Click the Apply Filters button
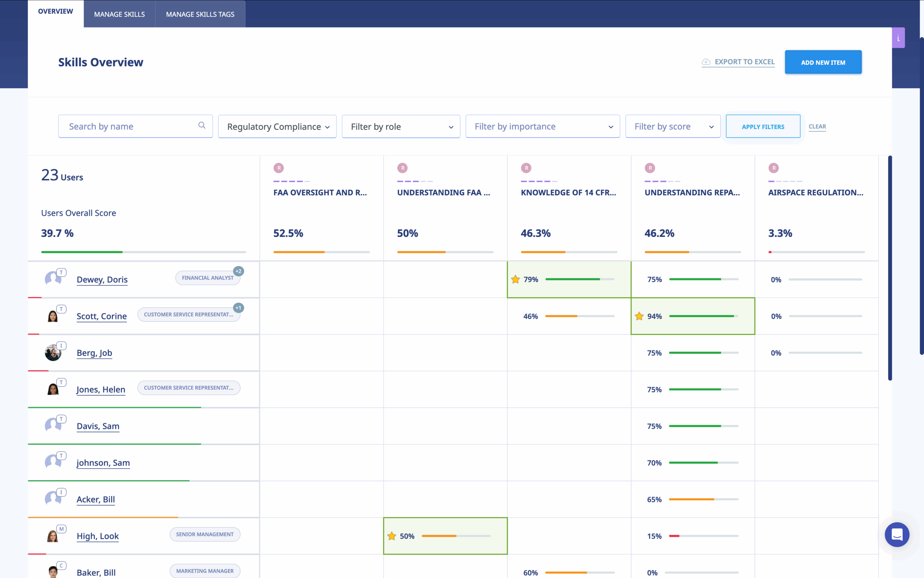 [x=763, y=126]
